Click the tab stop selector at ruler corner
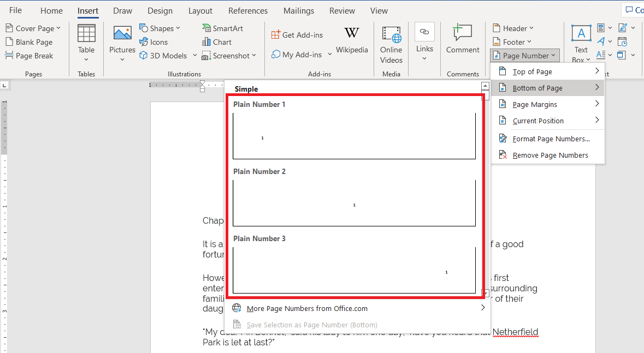644x353 pixels. coord(4,85)
